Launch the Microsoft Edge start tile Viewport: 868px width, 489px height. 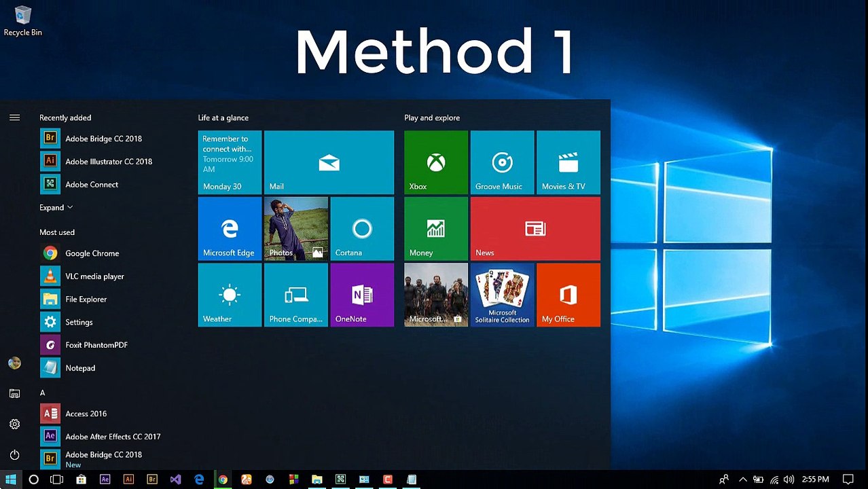[x=230, y=229]
